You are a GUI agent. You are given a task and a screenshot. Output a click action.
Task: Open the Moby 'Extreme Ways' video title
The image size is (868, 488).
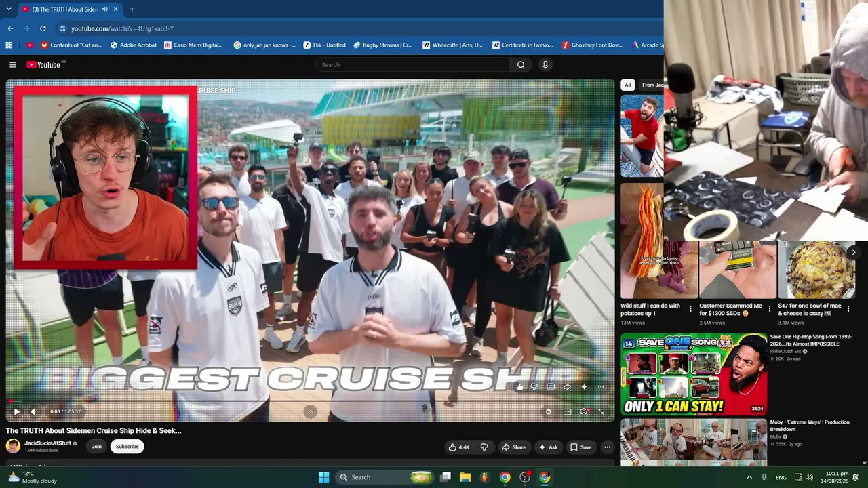pos(809,426)
